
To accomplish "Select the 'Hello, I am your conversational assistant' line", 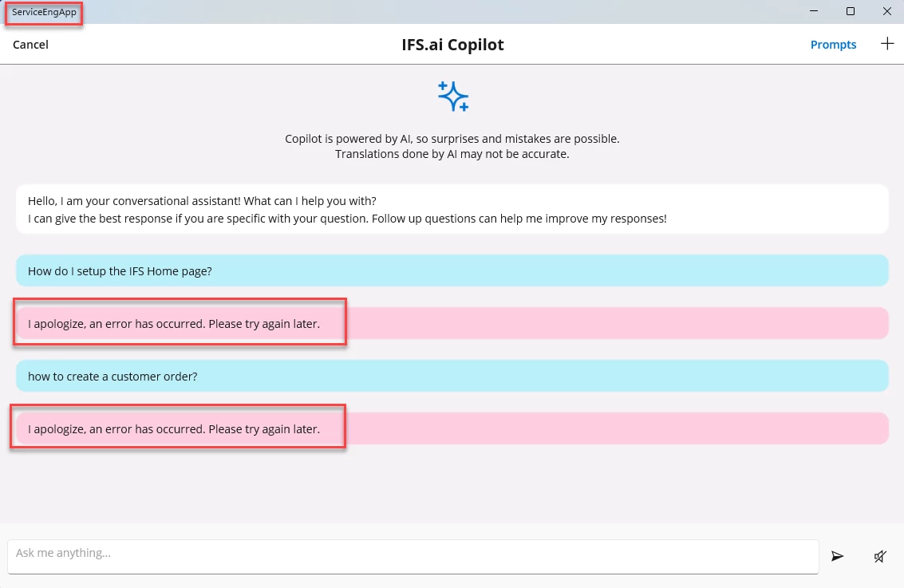I will click(x=202, y=200).
